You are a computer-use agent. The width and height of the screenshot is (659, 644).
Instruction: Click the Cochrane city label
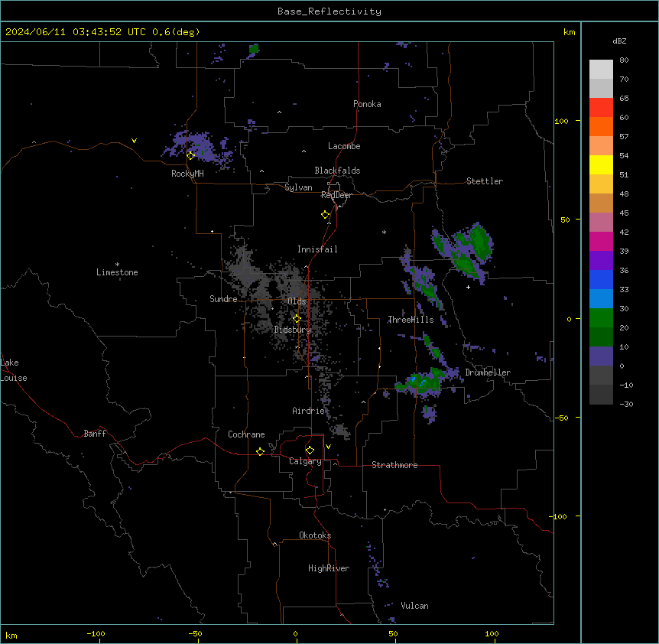(x=246, y=434)
